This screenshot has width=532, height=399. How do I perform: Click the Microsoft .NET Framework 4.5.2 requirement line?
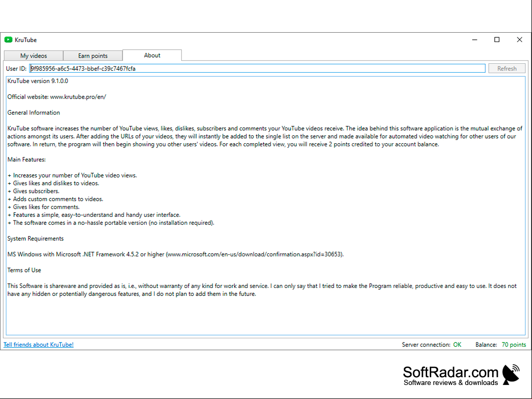[x=175, y=254]
